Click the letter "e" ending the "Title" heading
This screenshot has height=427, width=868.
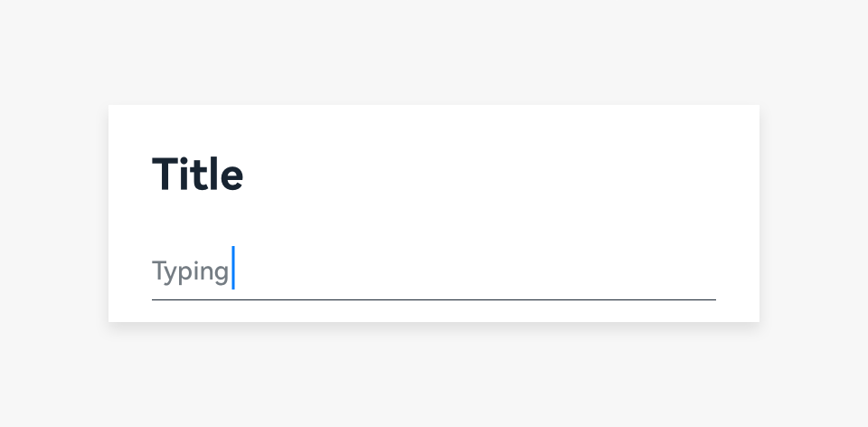(x=233, y=177)
